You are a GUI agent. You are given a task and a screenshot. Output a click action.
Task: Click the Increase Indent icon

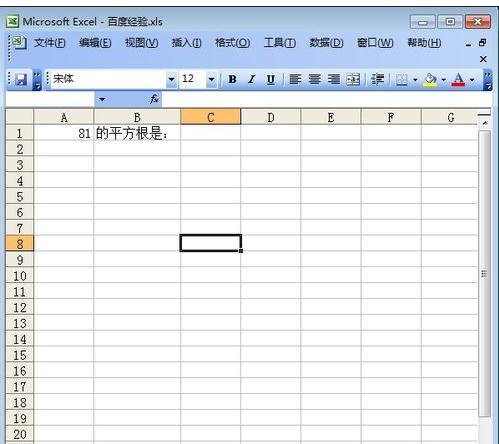click(378, 79)
